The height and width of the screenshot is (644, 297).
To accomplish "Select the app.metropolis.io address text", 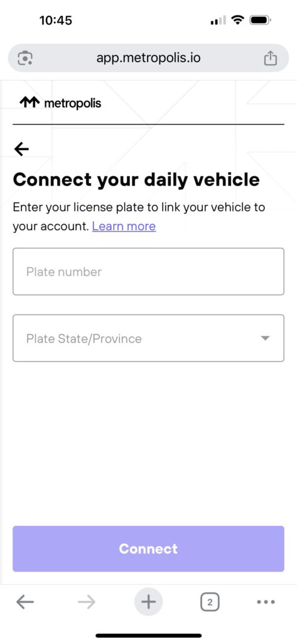I will click(x=148, y=57).
